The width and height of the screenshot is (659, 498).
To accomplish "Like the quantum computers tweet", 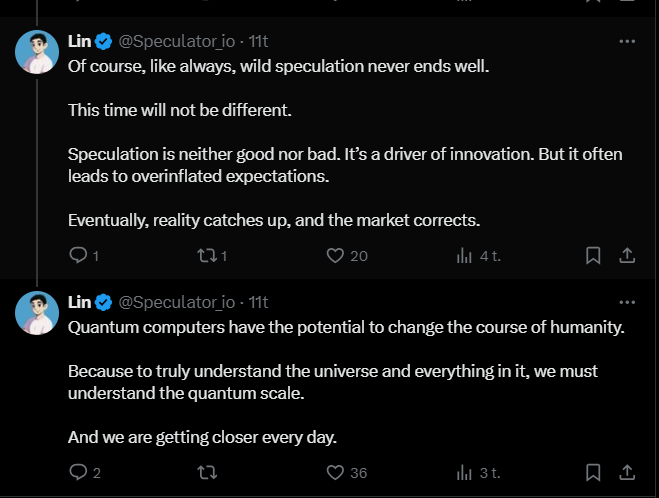I will click(336, 472).
